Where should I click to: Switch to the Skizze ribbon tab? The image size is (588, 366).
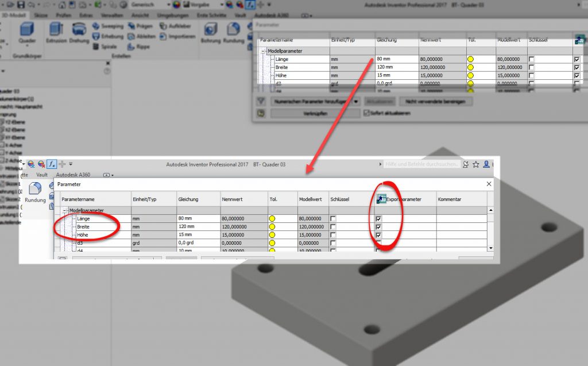pyautogui.click(x=41, y=15)
